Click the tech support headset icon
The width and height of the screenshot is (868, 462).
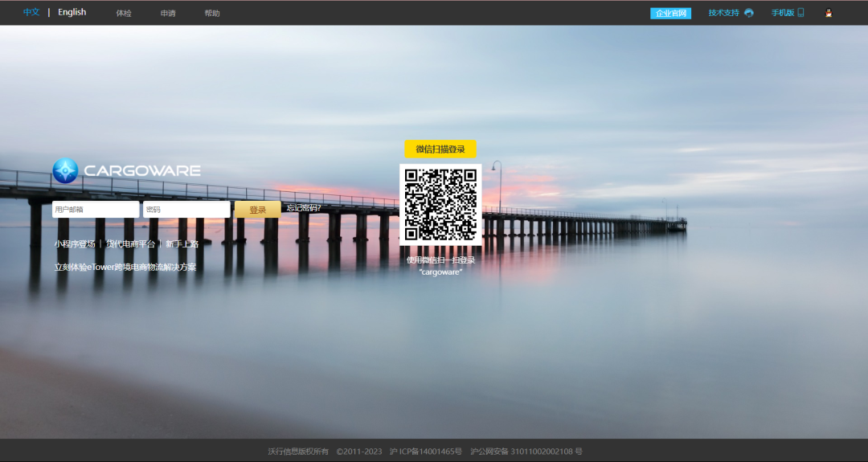tap(749, 13)
